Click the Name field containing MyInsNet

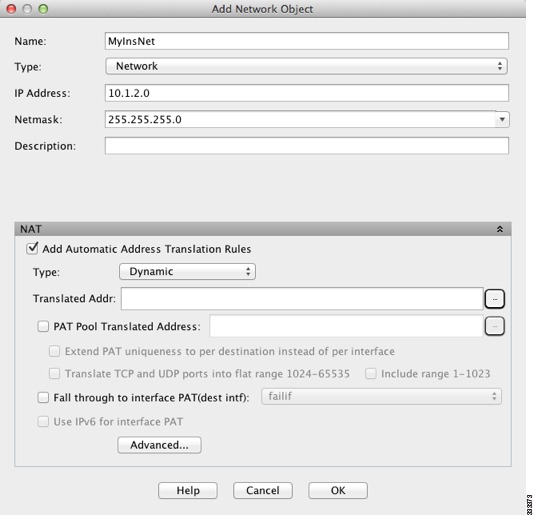(x=307, y=41)
